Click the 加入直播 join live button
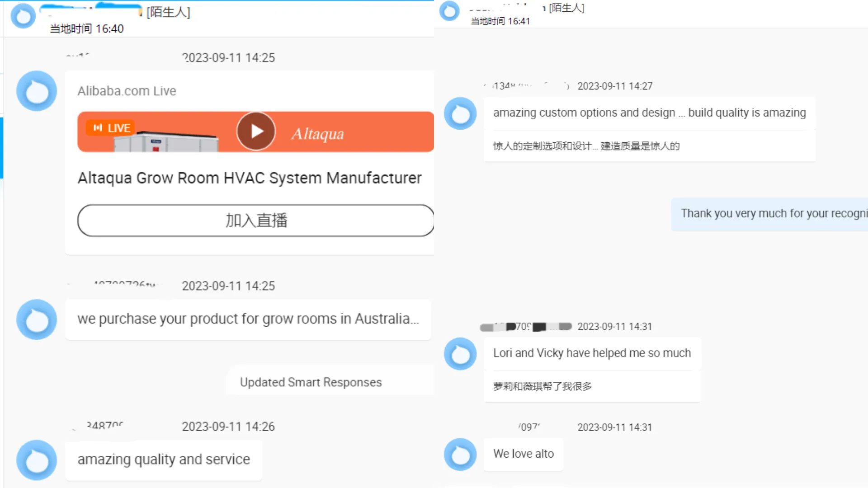The width and height of the screenshot is (868, 488). (x=256, y=221)
